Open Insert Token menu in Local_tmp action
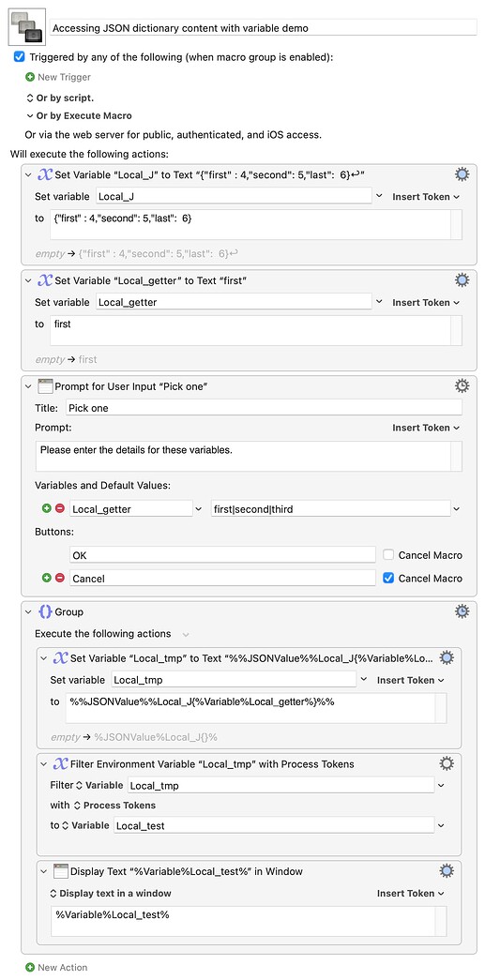Viewport: 485px width, 980px height. coord(411,680)
